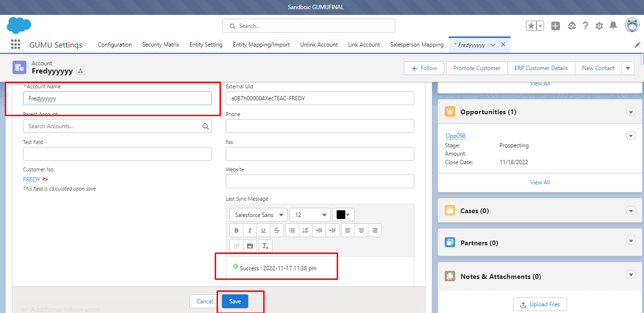
Task: Open the Notifications bell icon
Action: (x=613, y=26)
